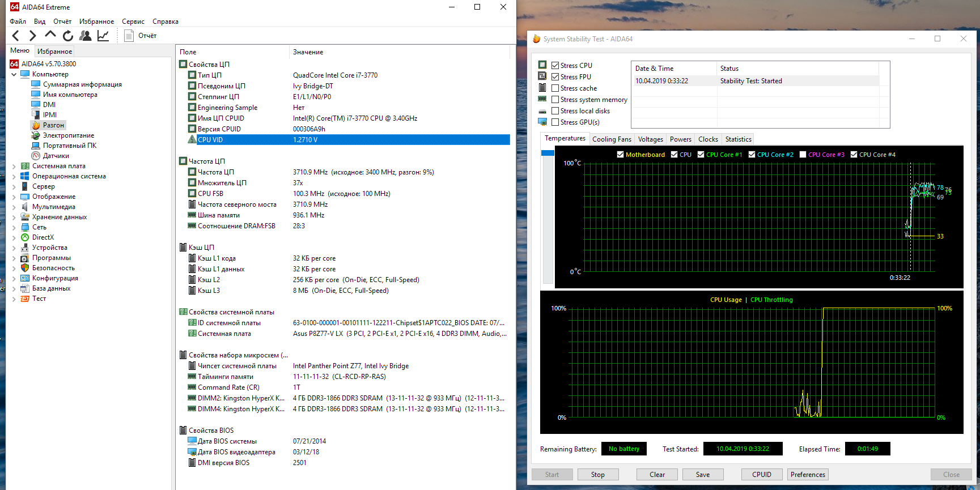Open the Электропитание tree item
This screenshot has height=490, width=980.
69,135
